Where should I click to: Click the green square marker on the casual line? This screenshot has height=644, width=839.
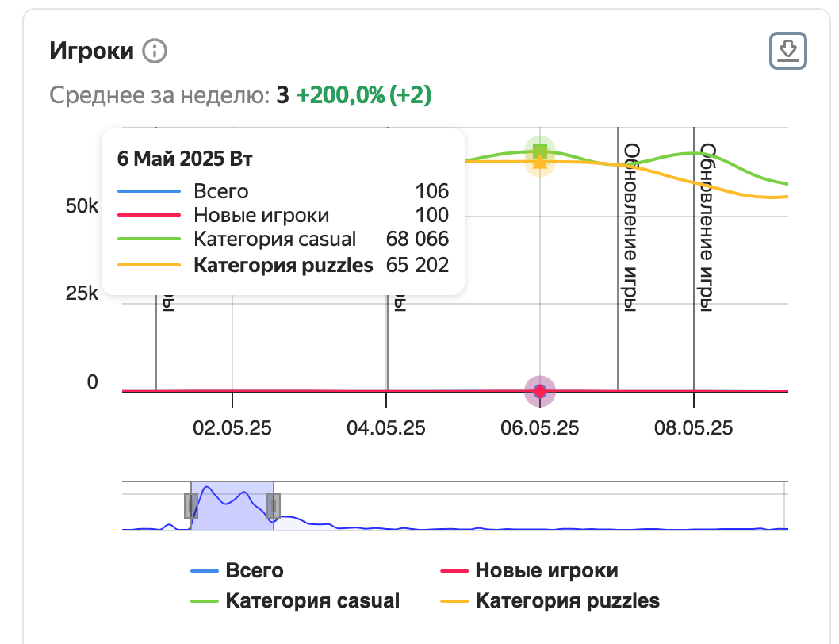point(540,151)
